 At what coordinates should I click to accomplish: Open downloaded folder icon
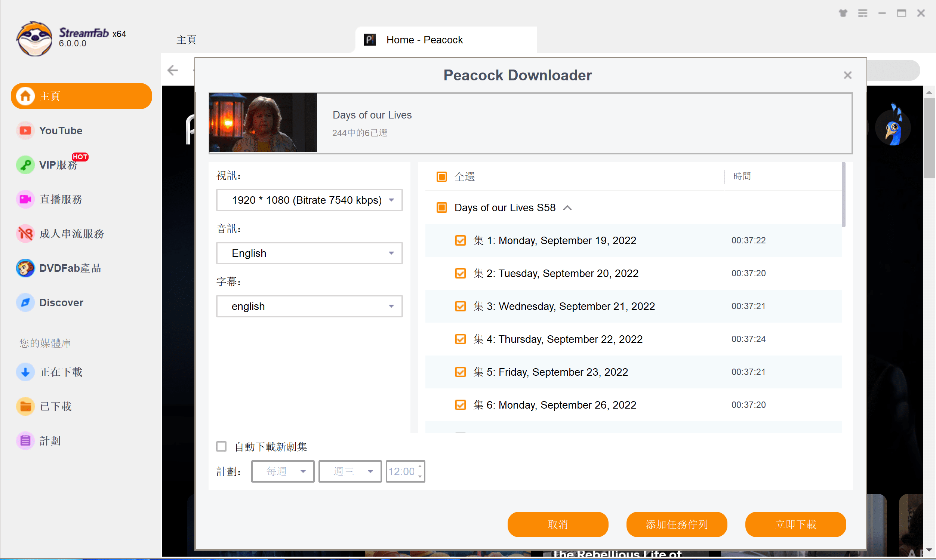click(25, 406)
